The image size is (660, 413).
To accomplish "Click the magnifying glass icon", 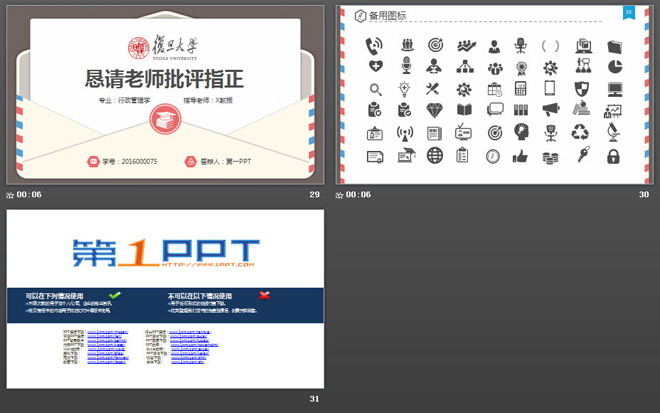I will pyautogui.click(x=375, y=90).
